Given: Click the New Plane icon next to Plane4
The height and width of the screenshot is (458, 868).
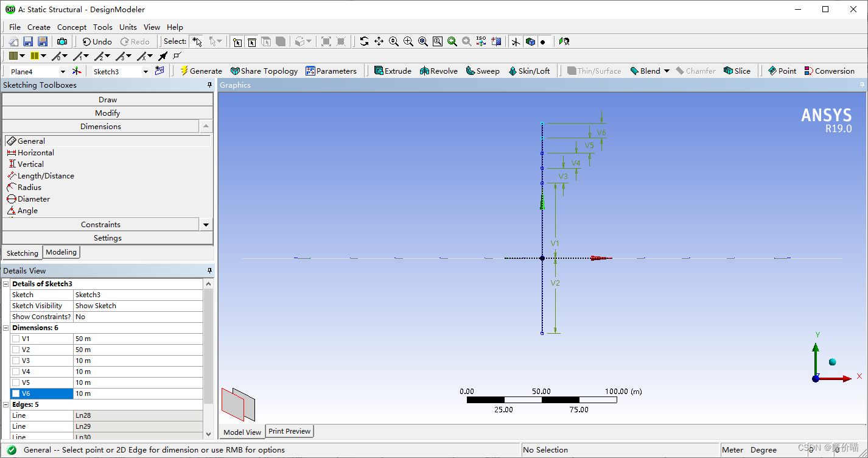Looking at the screenshot, I should [x=77, y=71].
